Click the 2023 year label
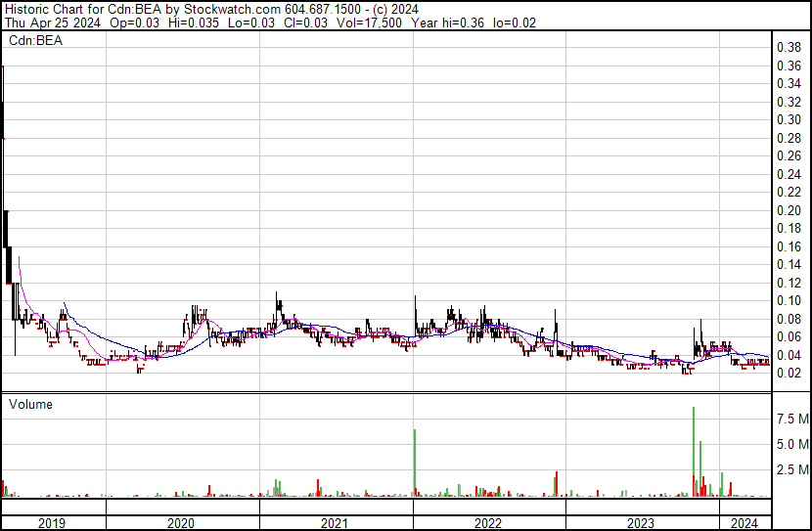This screenshot has height=531, width=812. pos(641,523)
